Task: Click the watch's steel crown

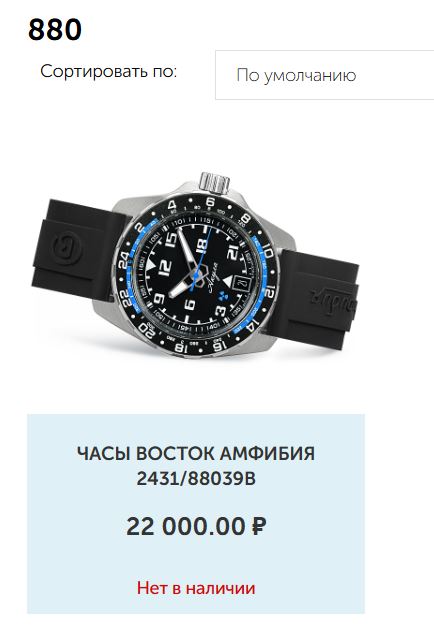Action: pos(215,182)
